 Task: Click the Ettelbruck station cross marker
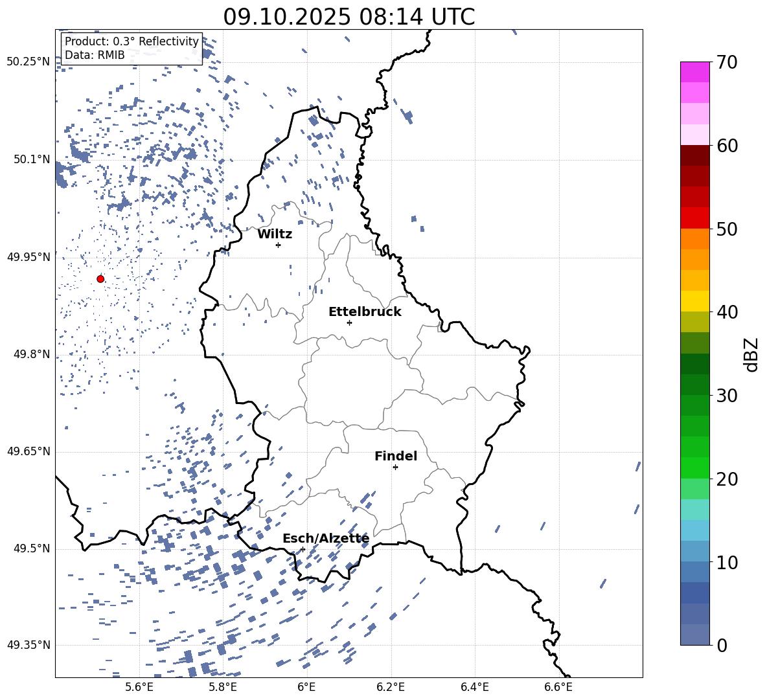[349, 322]
